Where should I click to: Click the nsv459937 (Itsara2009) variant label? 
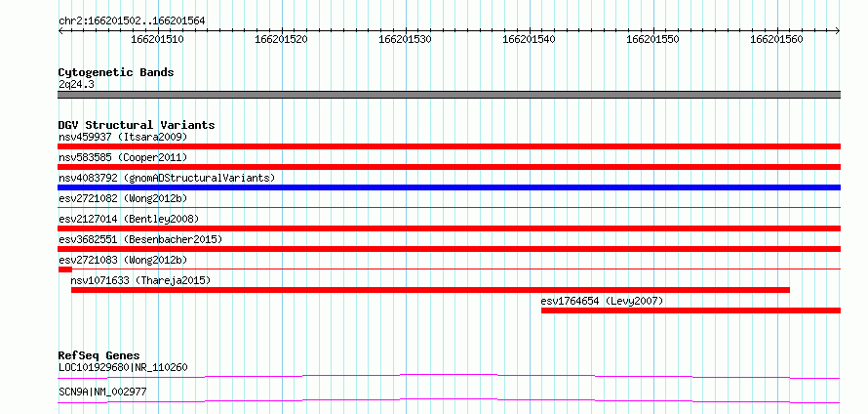click(x=123, y=137)
